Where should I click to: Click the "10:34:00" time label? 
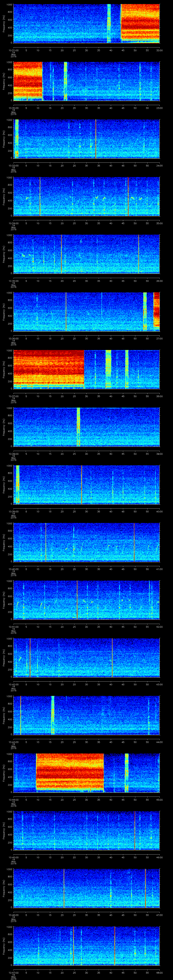pyautogui.click(x=14, y=223)
